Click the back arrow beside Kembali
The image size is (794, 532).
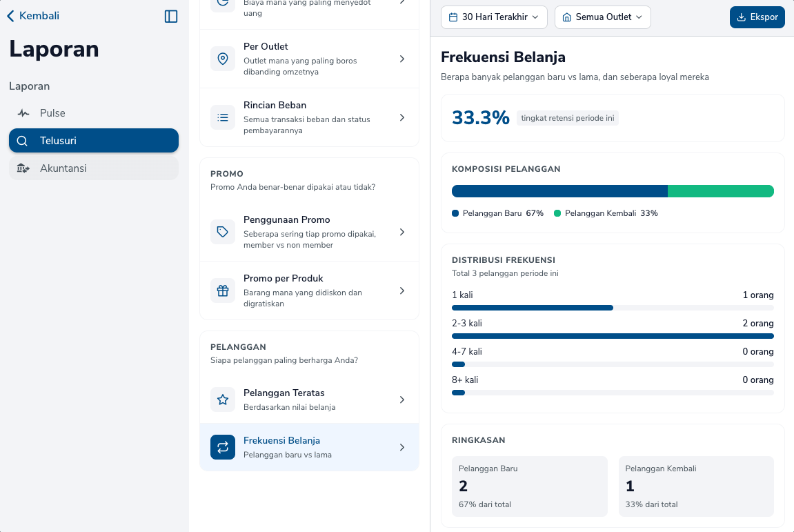click(10, 16)
